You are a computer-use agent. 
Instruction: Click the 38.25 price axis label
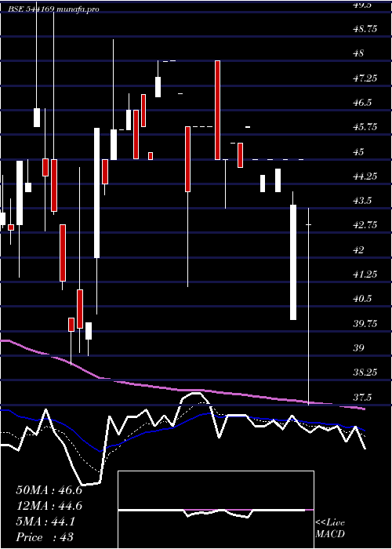pos(365,373)
